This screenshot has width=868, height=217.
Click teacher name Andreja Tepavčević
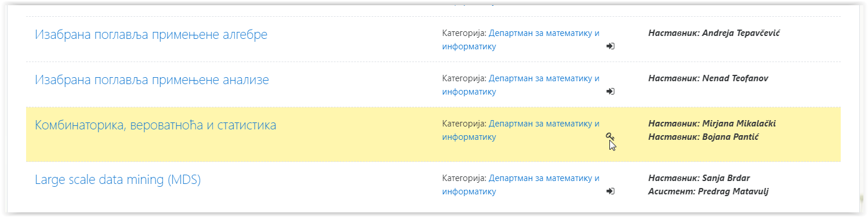(741, 33)
